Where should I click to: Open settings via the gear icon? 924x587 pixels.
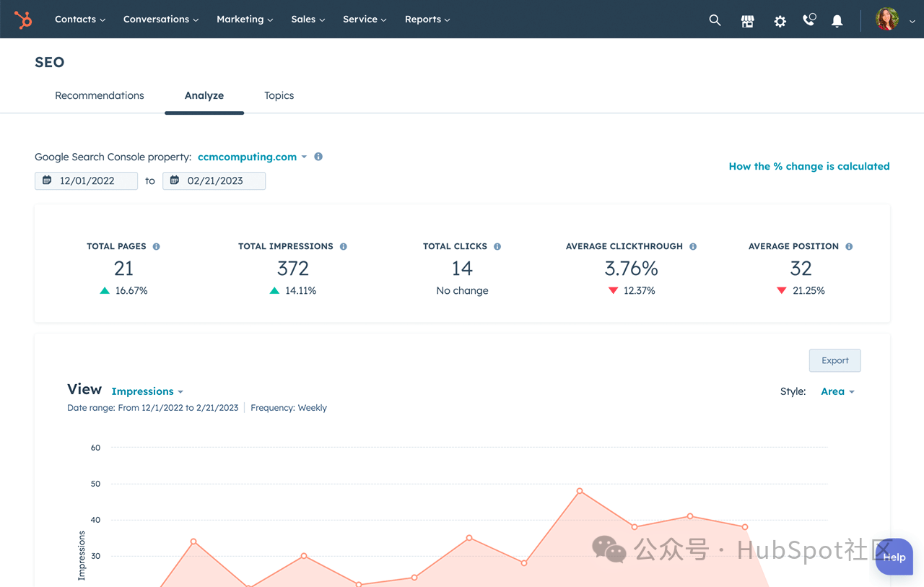pyautogui.click(x=780, y=21)
